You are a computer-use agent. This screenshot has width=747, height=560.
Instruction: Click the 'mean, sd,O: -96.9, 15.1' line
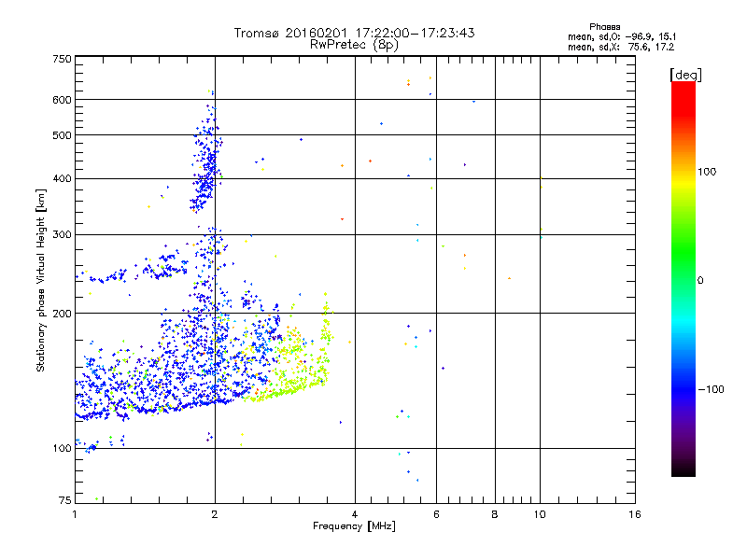[622, 36]
